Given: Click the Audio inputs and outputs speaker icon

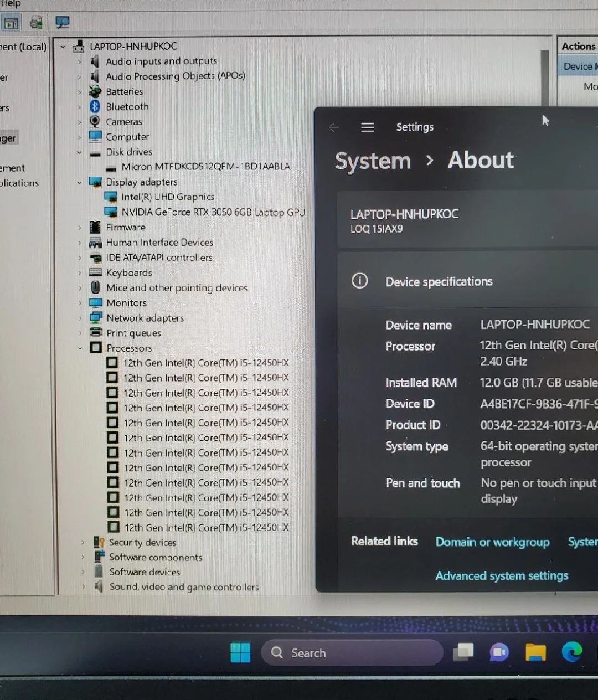Looking at the screenshot, I should 95,61.
